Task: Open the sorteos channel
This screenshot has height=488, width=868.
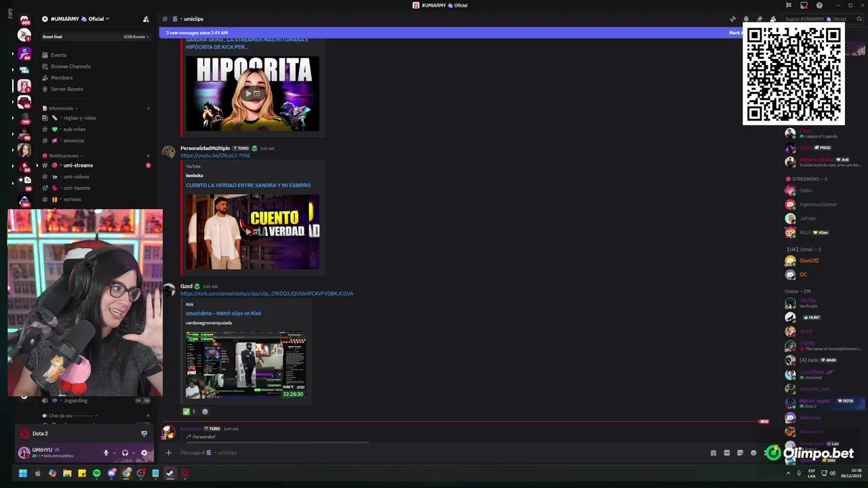Action: [96, 200]
